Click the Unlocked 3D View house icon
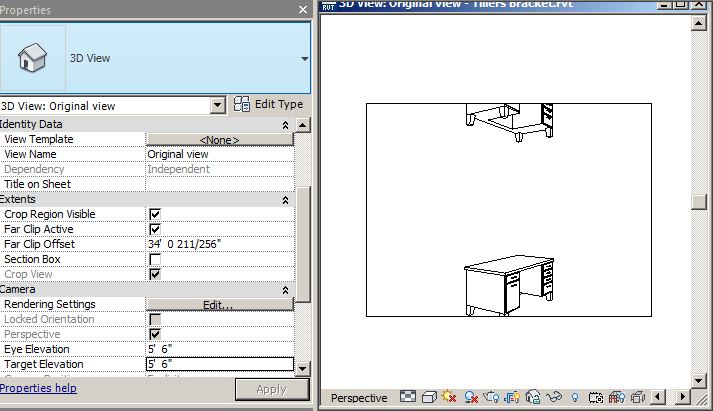The width and height of the screenshot is (713, 411). [532, 397]
